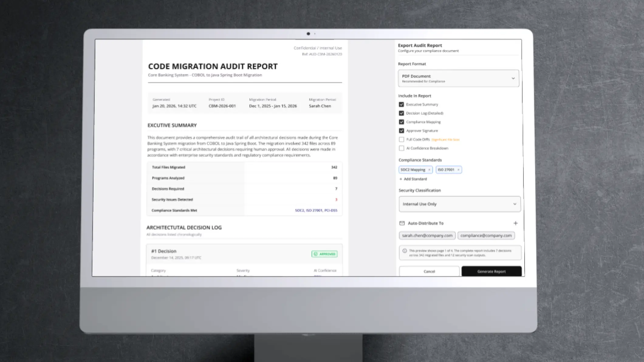Click the Generate Report button
Image resolution: width=644 pixels, height=362 pixels.
[x=492, y=271]
